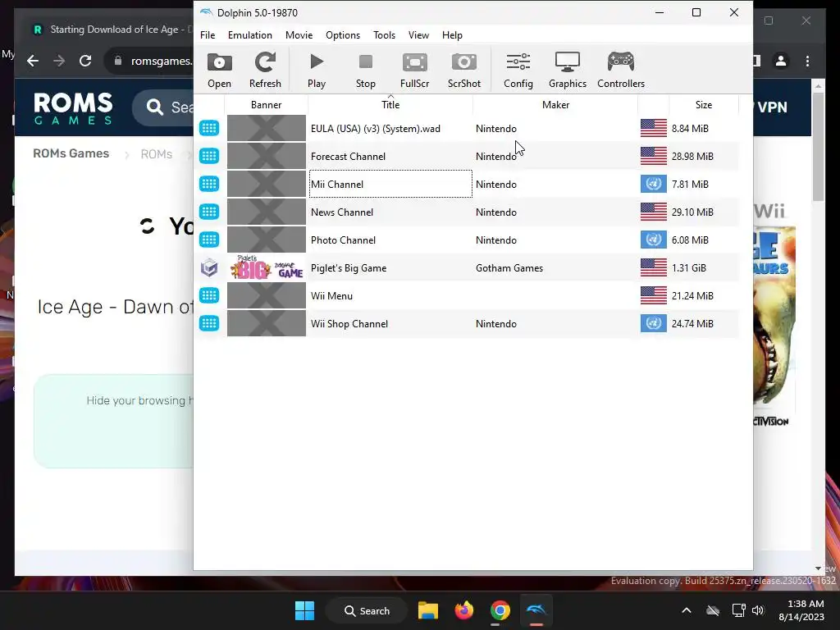Click Wii platform icon for EULA row

[x=209, y=128]
